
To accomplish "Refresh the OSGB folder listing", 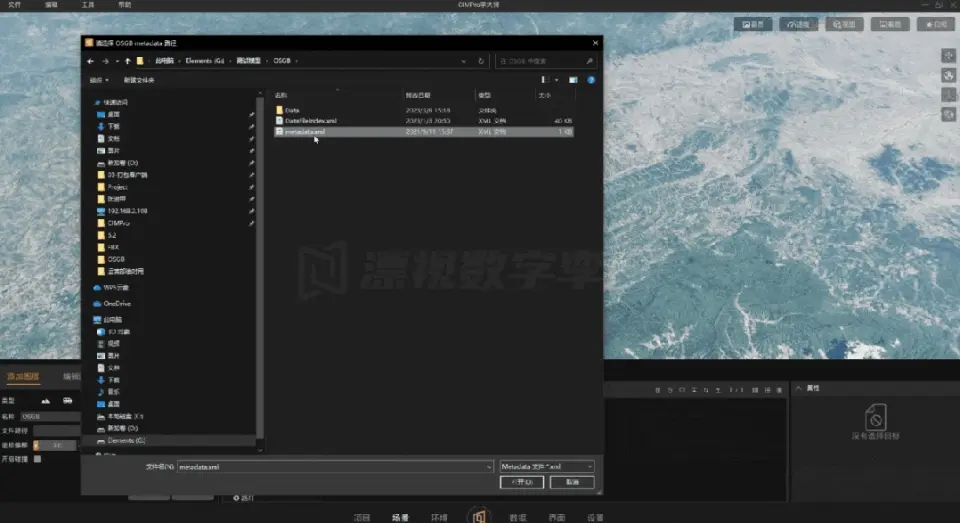I will tap(481, 61).
